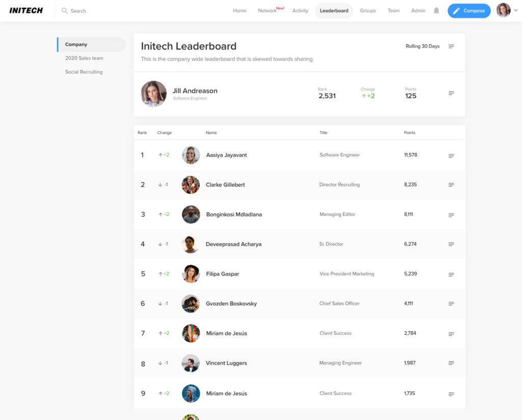Open Clarke Gillebert's name link
Viewport: 522px width, 420px height.
(x=225, y=185)
